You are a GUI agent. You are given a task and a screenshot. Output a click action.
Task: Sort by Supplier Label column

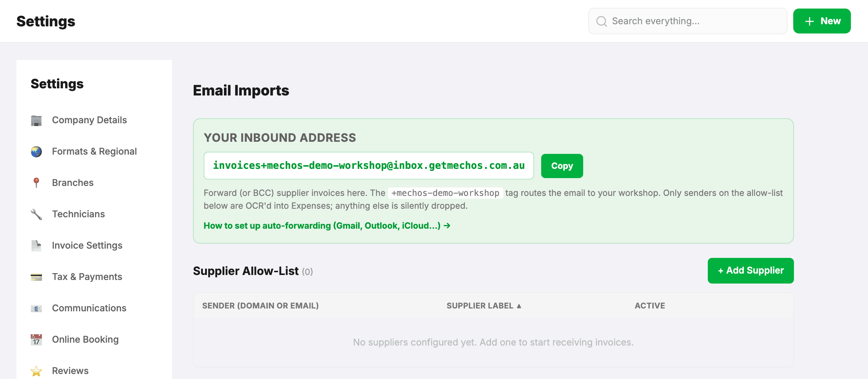point(483,306)
